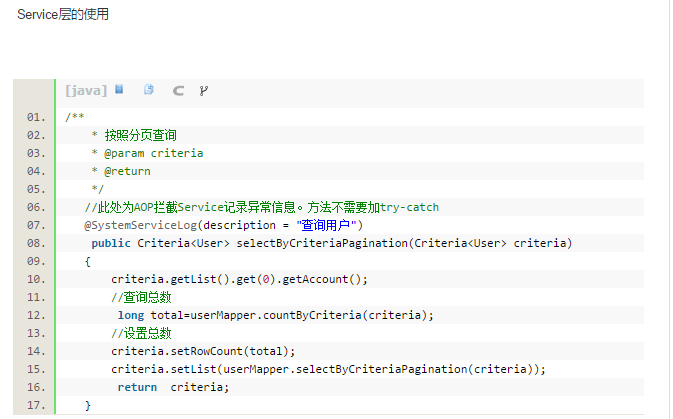The image size is (673, 419).
Task: Click '@param criteria' on line 03
Action: 154,153
